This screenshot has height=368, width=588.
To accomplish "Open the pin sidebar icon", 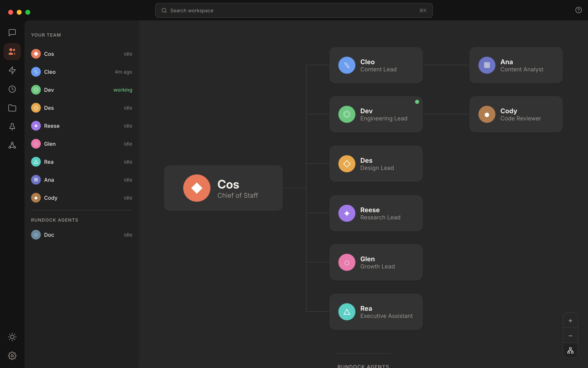I will [12, 127].
